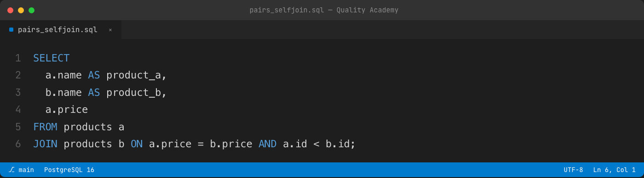Viewport: 644px width, 178px height.
Task: Click line number 6 in gutter
Action: tap(18, 144)
